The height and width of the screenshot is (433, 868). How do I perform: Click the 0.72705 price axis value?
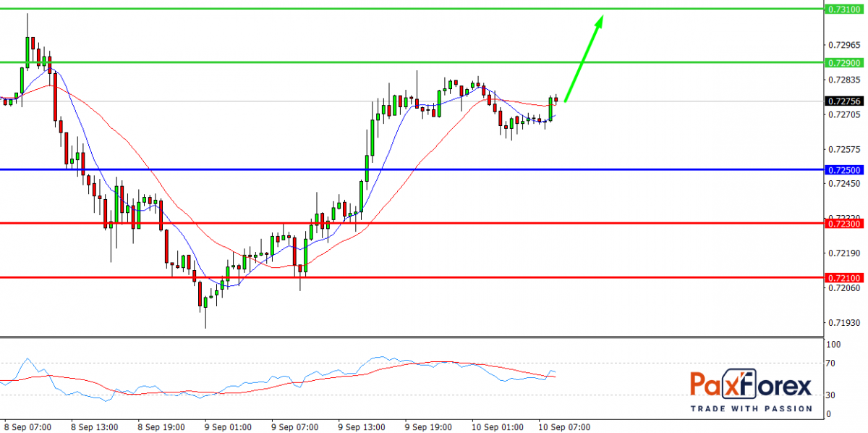click(x=845, y=114)
